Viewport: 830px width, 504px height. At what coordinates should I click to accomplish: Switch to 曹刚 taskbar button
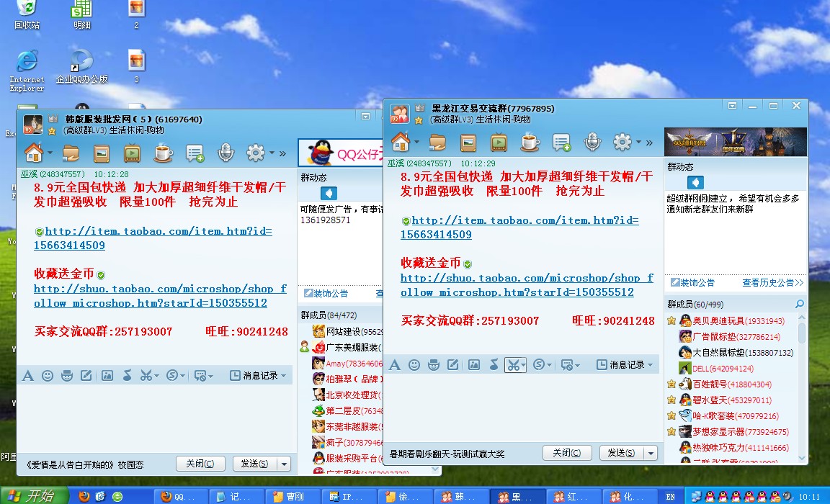[293, 496]
